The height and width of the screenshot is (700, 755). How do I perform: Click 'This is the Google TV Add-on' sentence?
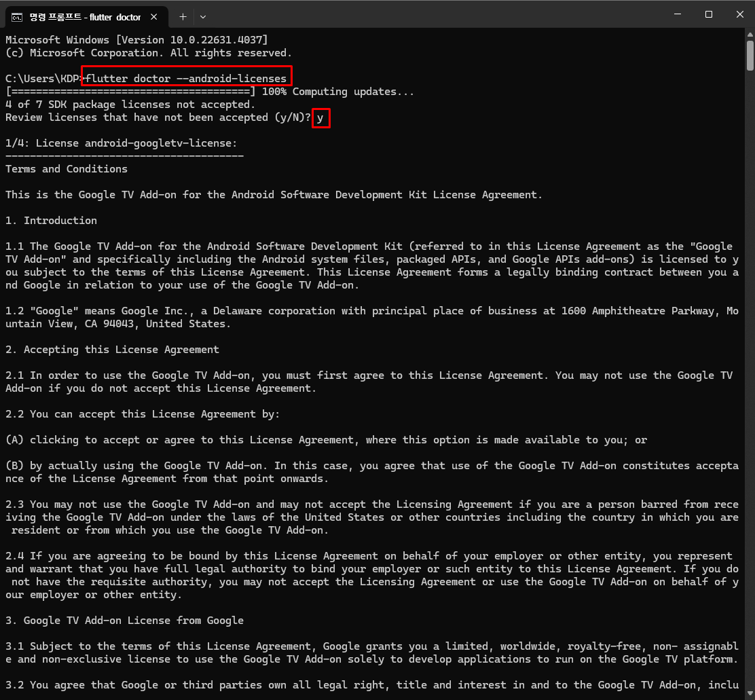274,195
